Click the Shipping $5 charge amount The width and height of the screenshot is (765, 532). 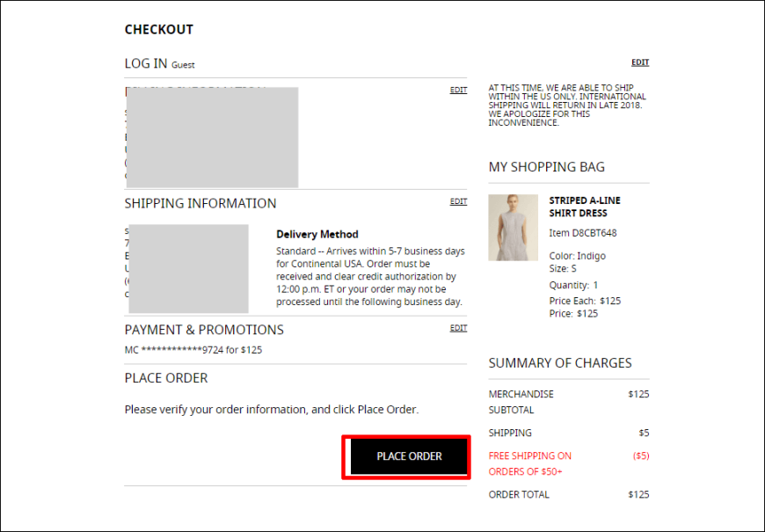644,433
